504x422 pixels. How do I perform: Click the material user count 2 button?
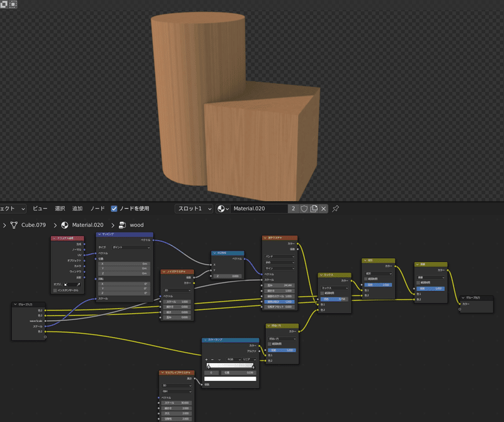click(293, 208)
